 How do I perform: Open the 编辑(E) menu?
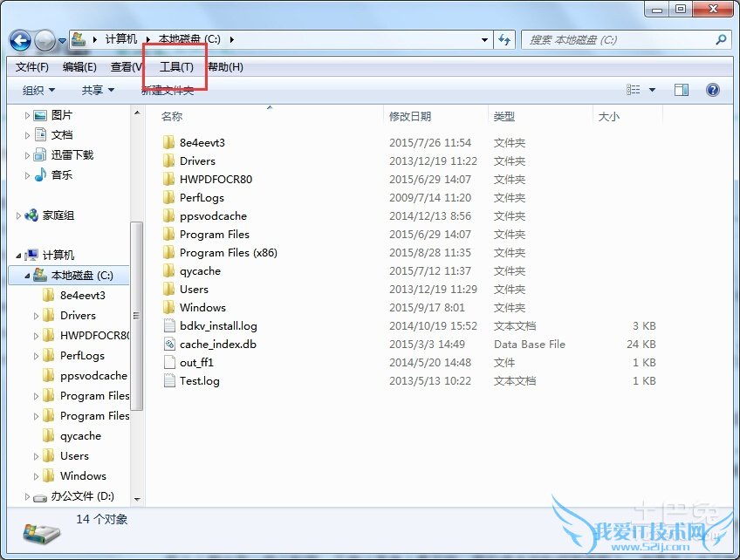tap(79, 67)
